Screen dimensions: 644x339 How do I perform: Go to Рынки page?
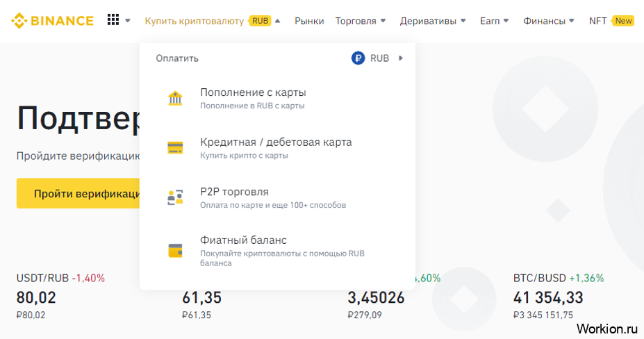pyautogui.click(x=309, y=21)
